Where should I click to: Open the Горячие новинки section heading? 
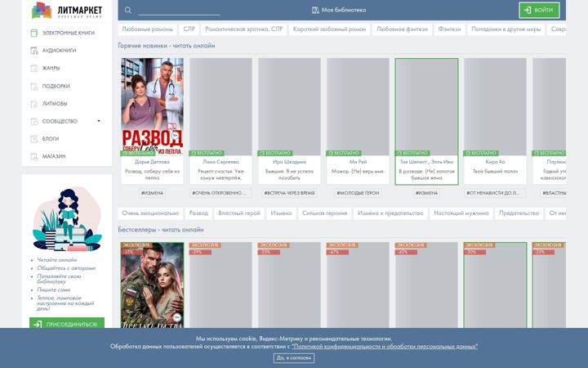167,46
